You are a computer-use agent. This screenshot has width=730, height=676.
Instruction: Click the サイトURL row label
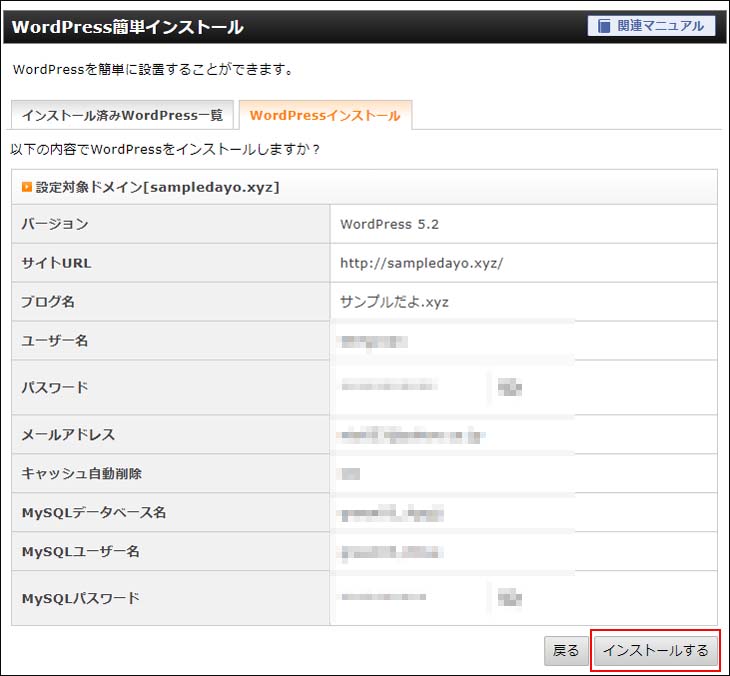click(x=56, y=263)
